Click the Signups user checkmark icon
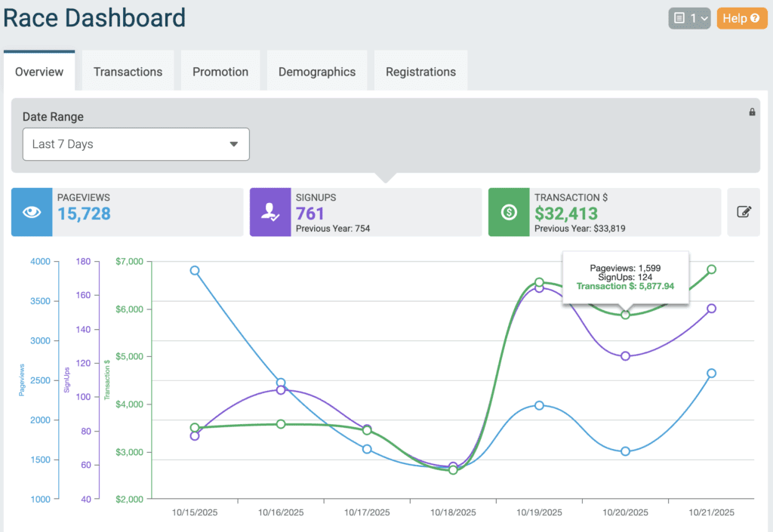The height and width of the screenshot is (532, 773). tap(270, 212)
